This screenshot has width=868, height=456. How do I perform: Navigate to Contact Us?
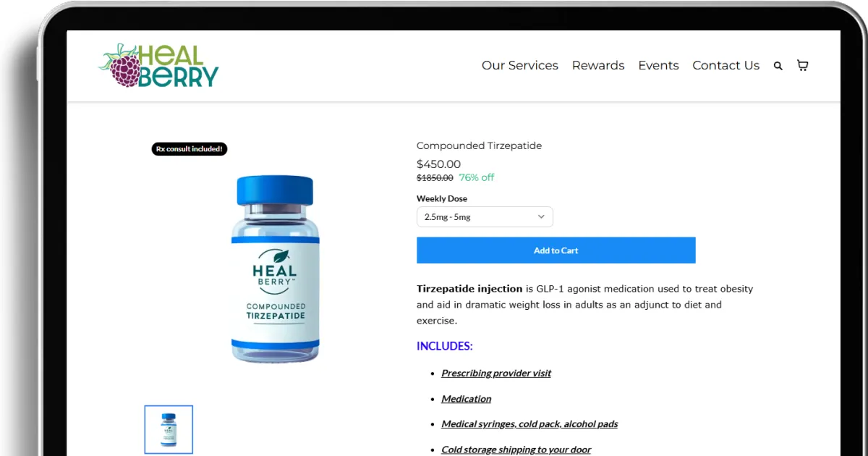(726, 65)
